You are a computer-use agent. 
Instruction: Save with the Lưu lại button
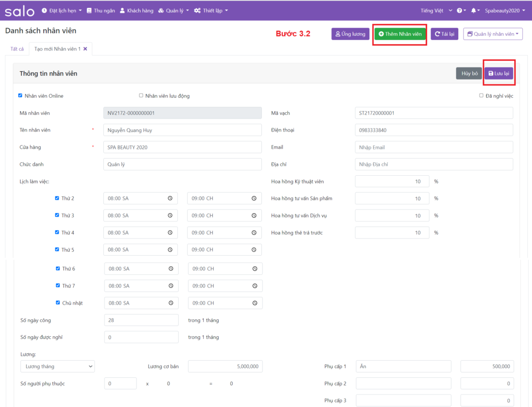coord(499,74)
